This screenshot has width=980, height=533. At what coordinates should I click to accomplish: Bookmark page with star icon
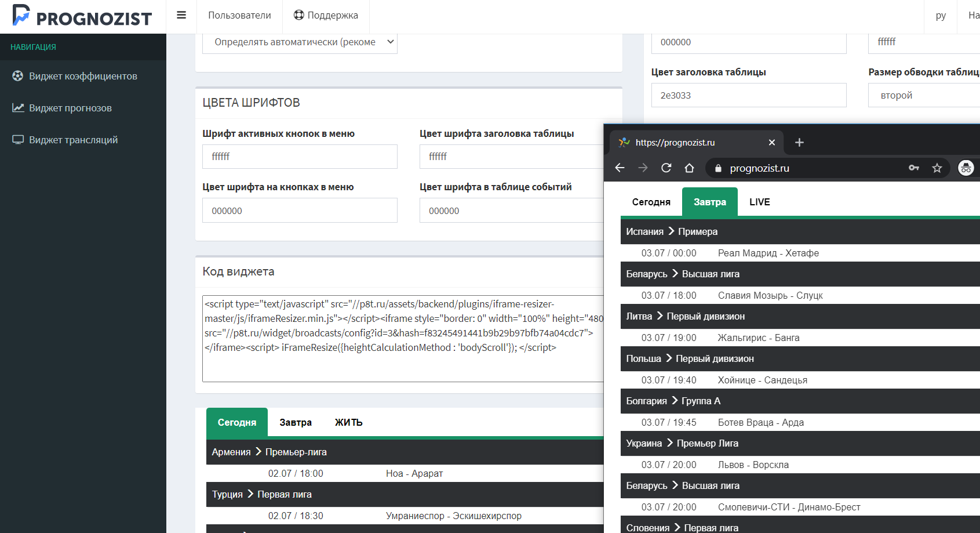coord(937,168)
